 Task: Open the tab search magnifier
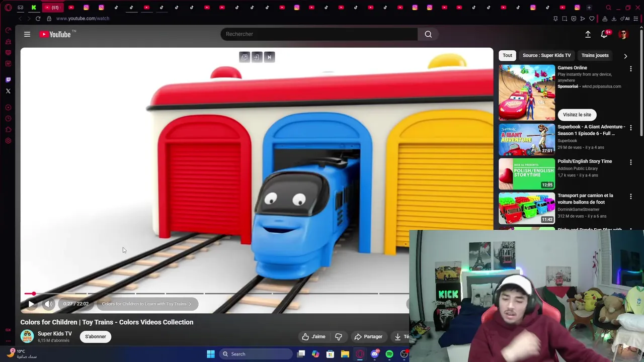pos(608,8)
